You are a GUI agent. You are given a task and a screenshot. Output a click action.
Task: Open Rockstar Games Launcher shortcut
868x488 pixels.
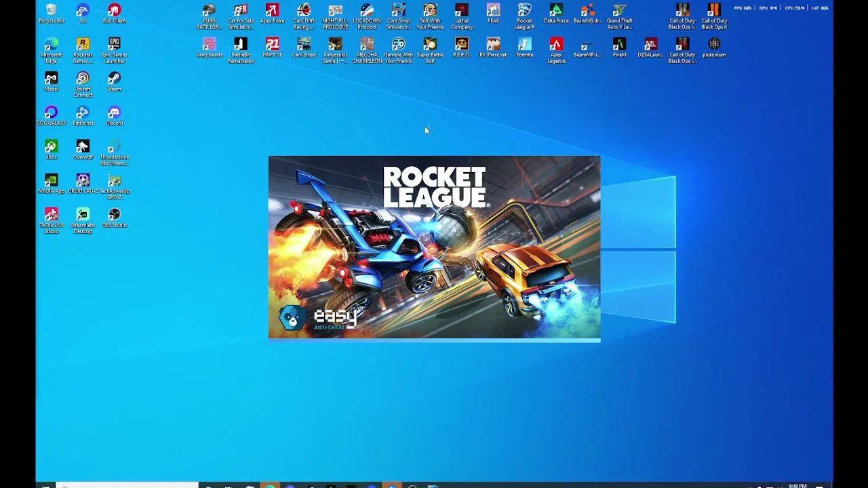(x=83, y=51)
